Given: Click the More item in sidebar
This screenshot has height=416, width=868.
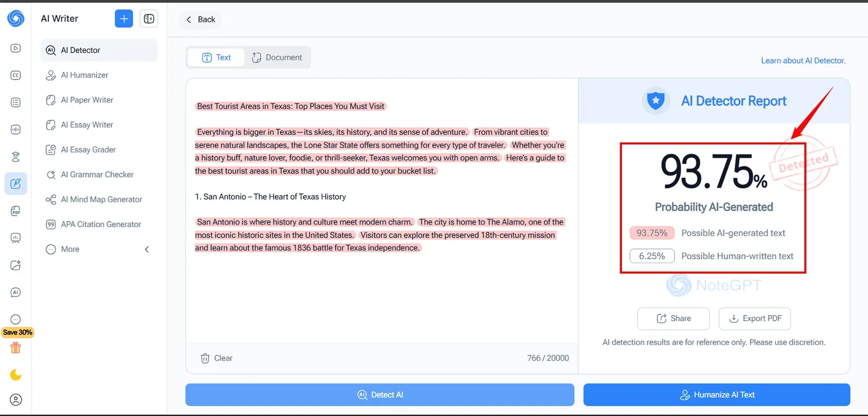Looking at the screenshot, I should [99, 249].
